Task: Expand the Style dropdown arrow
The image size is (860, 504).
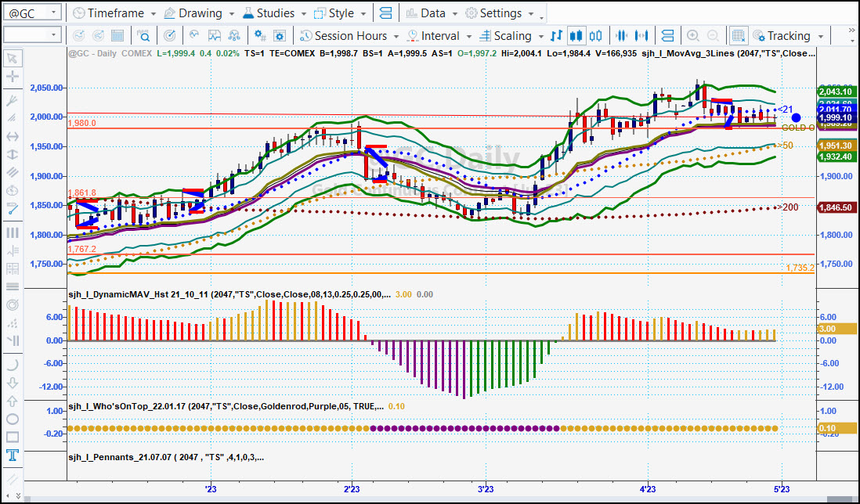Action: (x=363, y=14)
